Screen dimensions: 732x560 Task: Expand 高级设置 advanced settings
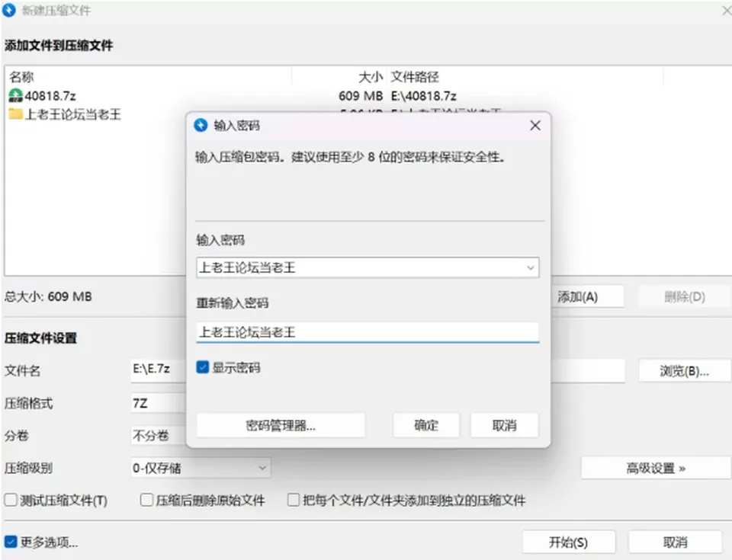[656, 468]
